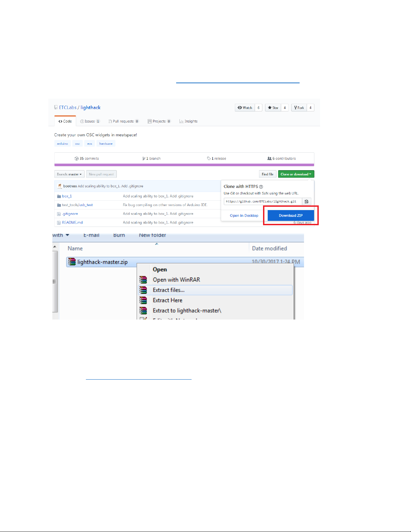Click the hardware topic tag
Screen dimensions: 411x532
[106, 144]
